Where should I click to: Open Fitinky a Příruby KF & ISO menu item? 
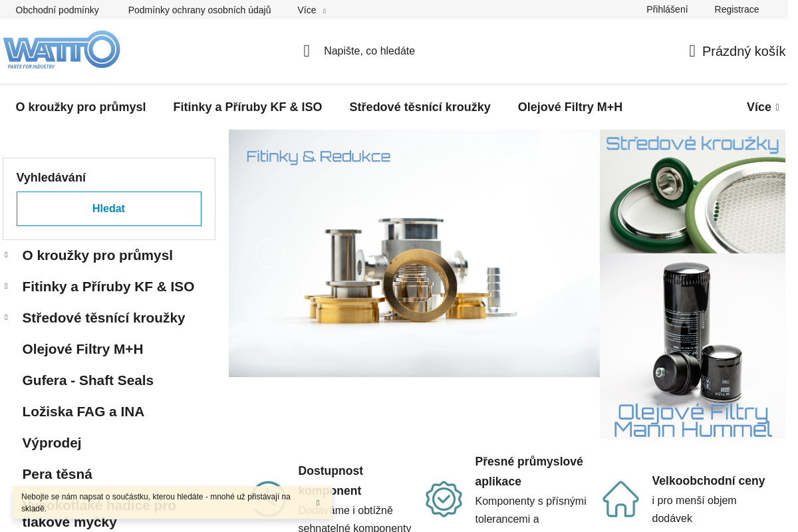pyautogui.click(x=247, y=107)
